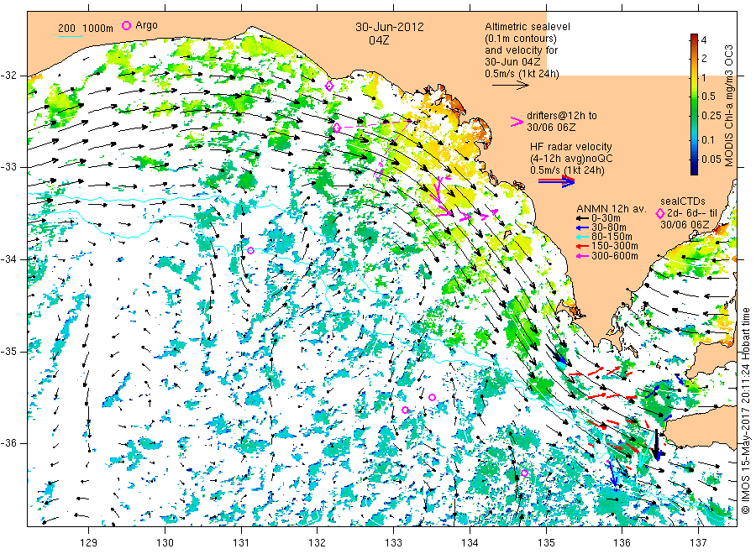The width and height of the screenshot is (756, 554).
Task: Click the IMOS copyright timestamp text
Action: point(746,410)
